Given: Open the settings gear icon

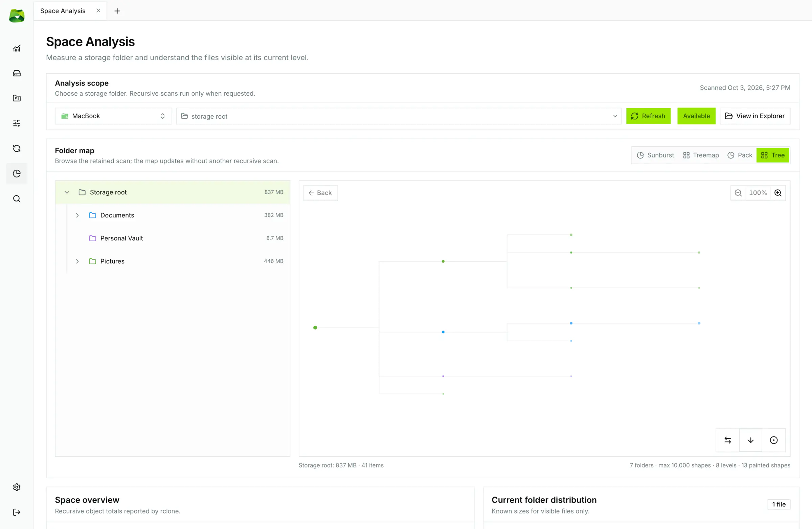Looking at the screenshot, I should tap(16, 487).
